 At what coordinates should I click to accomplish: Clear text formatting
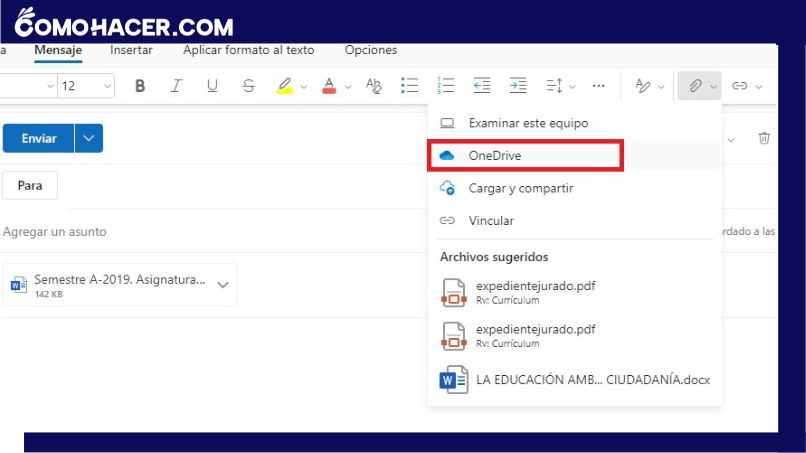click(374, 86)
